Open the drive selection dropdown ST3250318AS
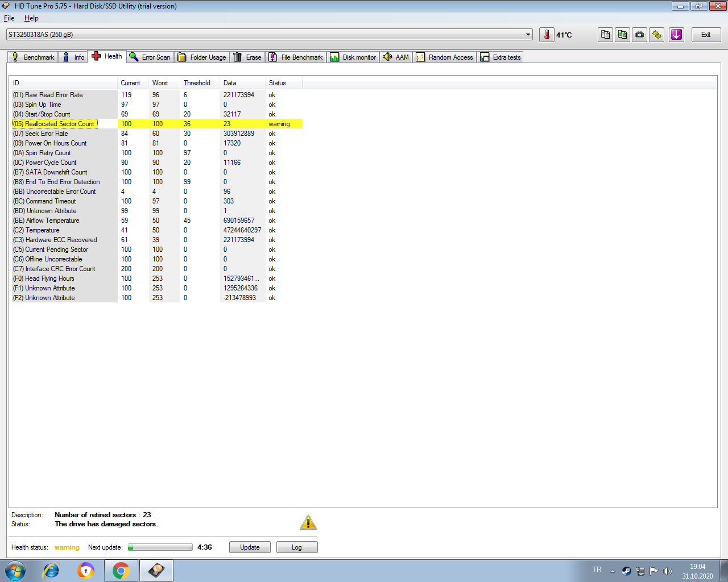 coord(270,35)
